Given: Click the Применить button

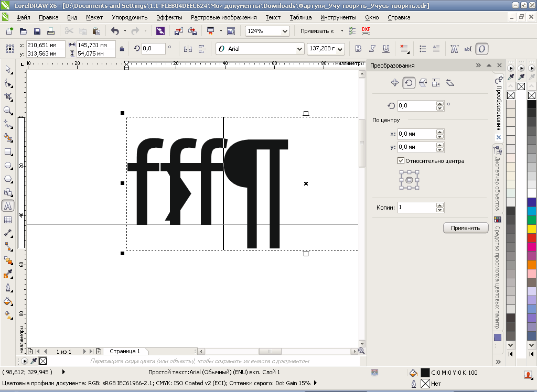Looking at the screenshot, I should pos(466,228).
